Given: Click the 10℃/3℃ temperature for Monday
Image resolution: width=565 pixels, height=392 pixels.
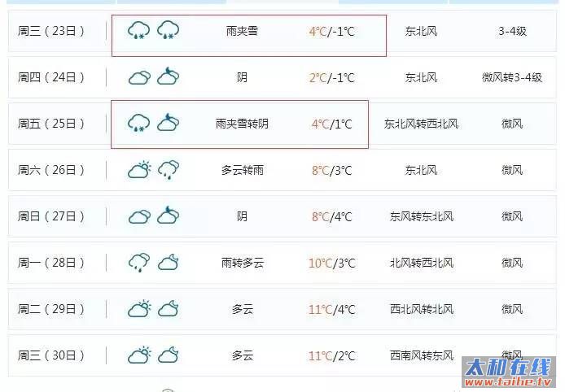Looking at the screenshot, I should [x=332, y=263].
